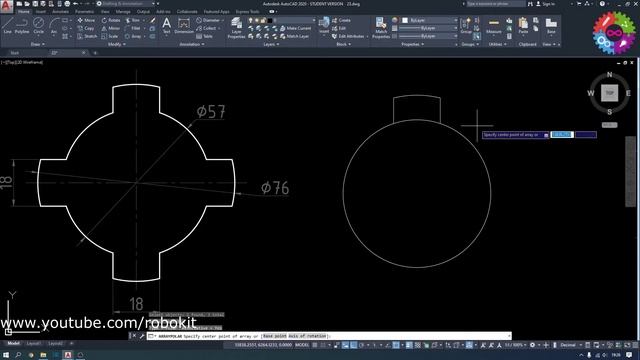Image resolution: width=640 pixels, height=360 pixels.
Task: Click the black layer color swatch
Action: click(x=269, y=20)
